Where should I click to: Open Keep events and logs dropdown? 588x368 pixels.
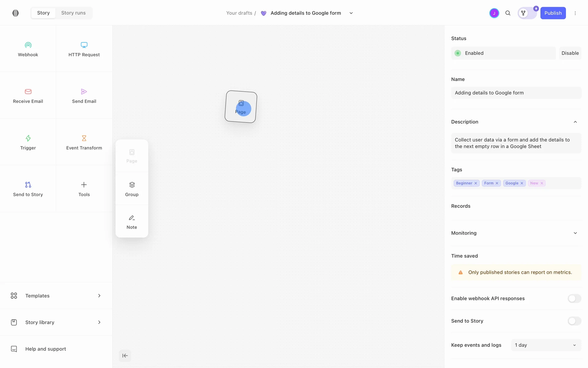[546, 345]
